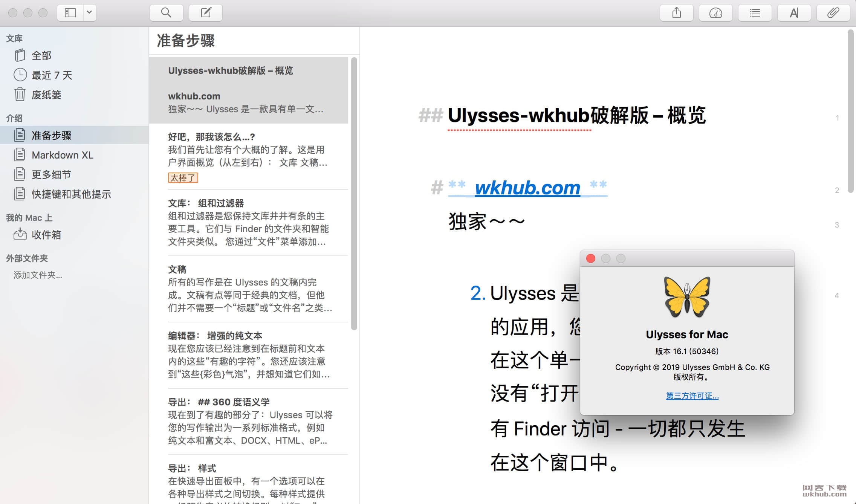Click the 准备步骤 list title
Screen dimensions: 856x504
185,41
